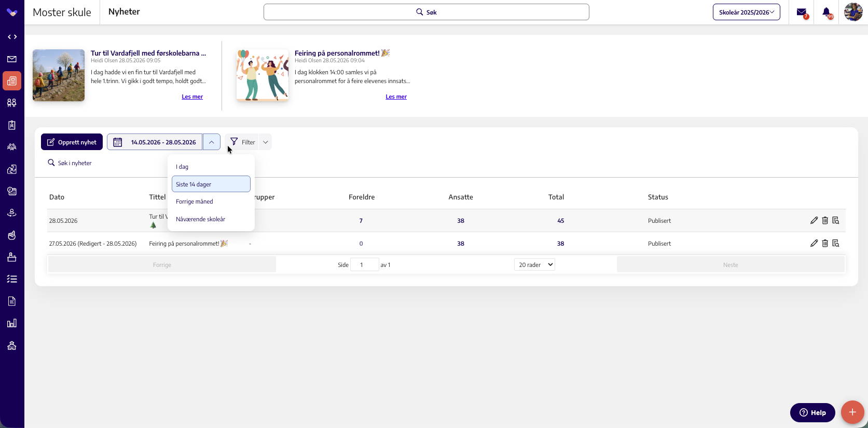This screenshot has width=868, height=428.
Task: Select the highlighted news icon in the sidebar
Action: 12,81
